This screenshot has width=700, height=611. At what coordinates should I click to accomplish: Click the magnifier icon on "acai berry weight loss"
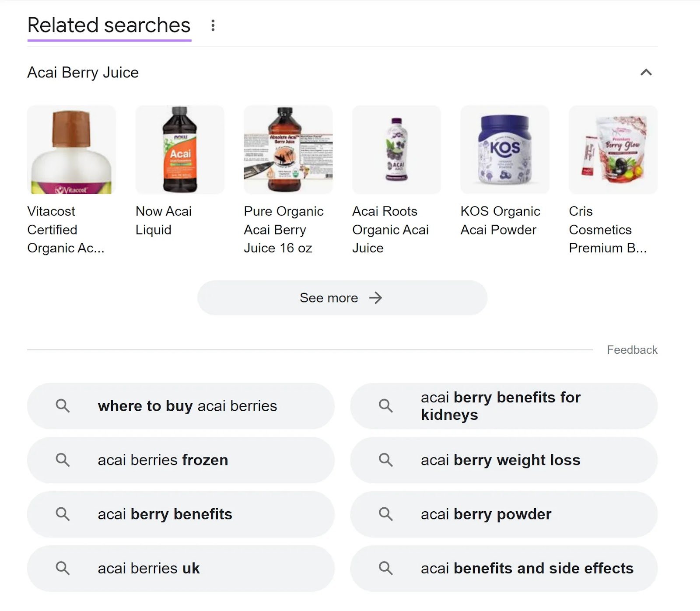coord(386,460)
